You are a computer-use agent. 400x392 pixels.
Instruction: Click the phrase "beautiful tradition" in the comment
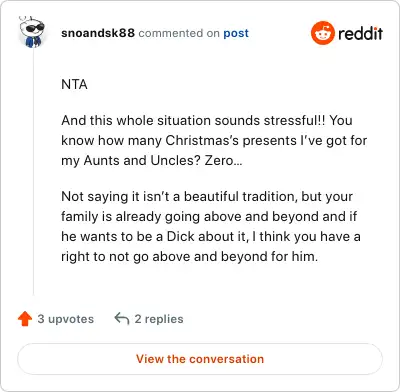[x=240, y=196]
